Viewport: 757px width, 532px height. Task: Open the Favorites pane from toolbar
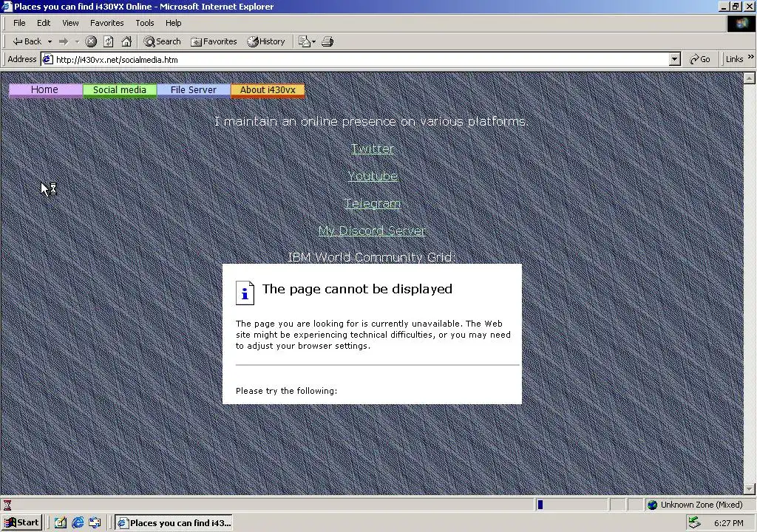[214, 41]
